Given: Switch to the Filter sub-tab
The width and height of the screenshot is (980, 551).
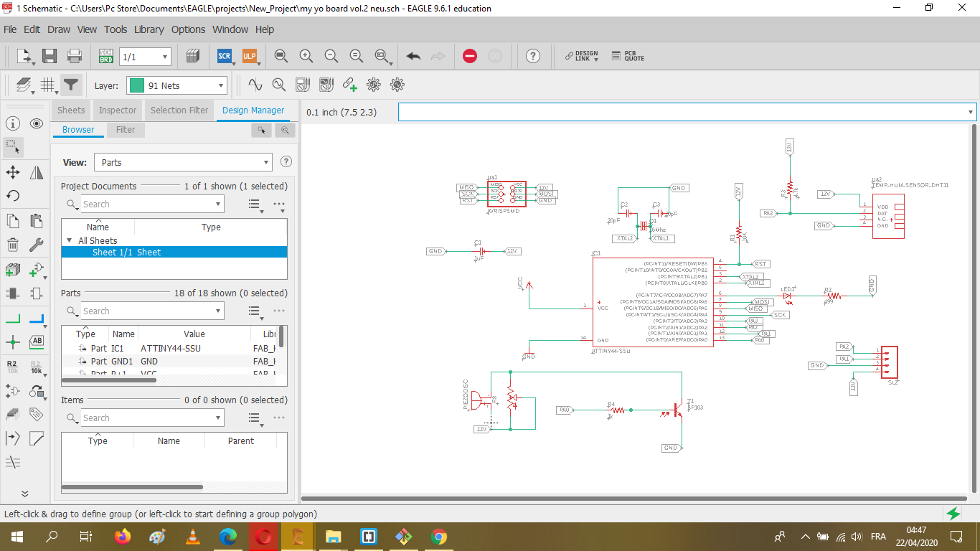Looking at the screenshot, I should [126, 130].
